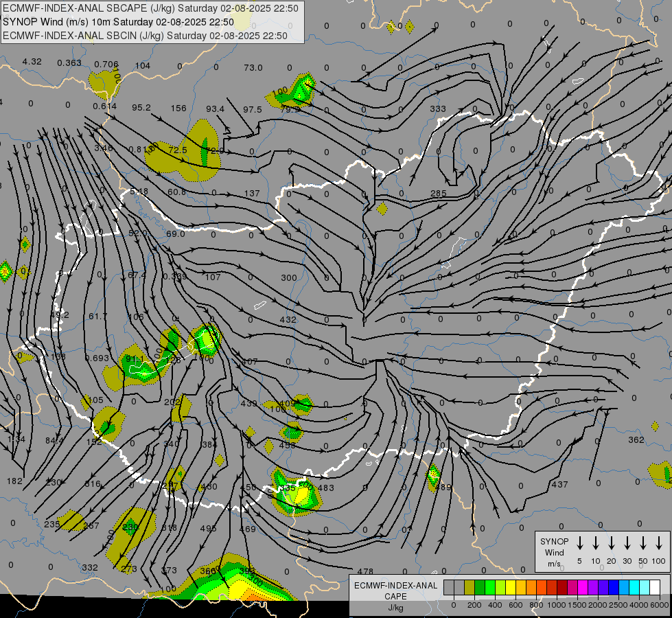Click the 137 value on the map

[252, 194]
